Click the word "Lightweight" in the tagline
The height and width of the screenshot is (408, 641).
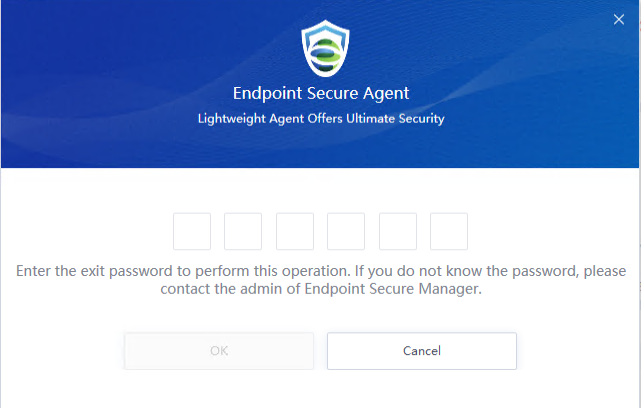point(230,119)
